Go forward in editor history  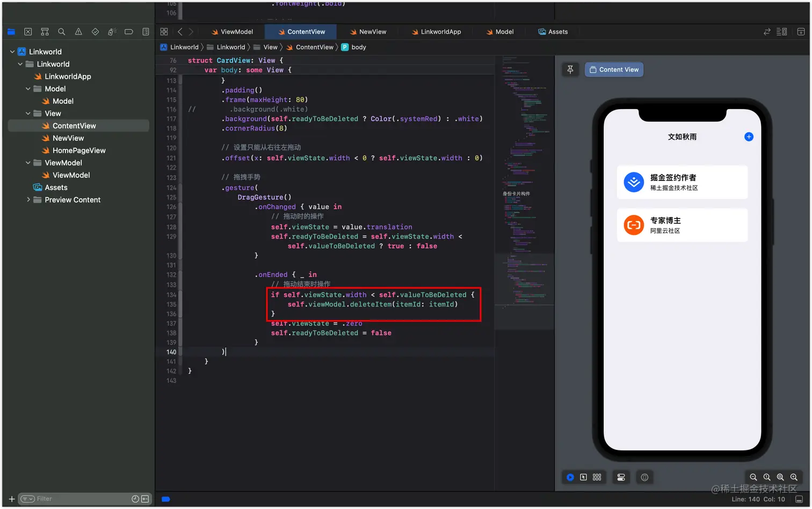pyautogui.click(x=191, y=32)
